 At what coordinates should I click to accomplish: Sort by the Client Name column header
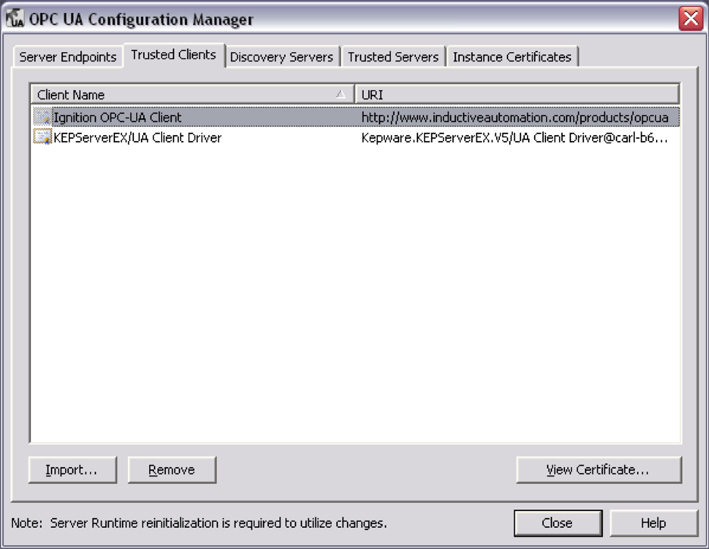193,95
